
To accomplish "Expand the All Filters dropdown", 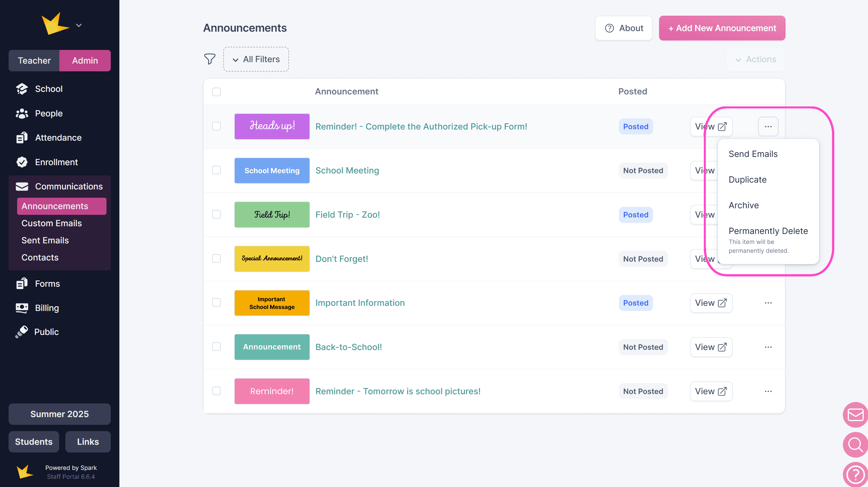I will [x=256, y=59].
